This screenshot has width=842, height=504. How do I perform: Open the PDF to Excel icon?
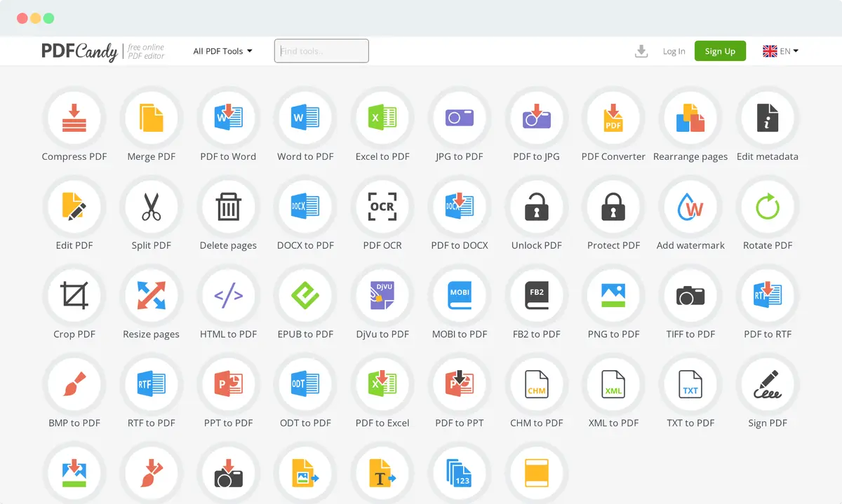(x=382, y=384)
